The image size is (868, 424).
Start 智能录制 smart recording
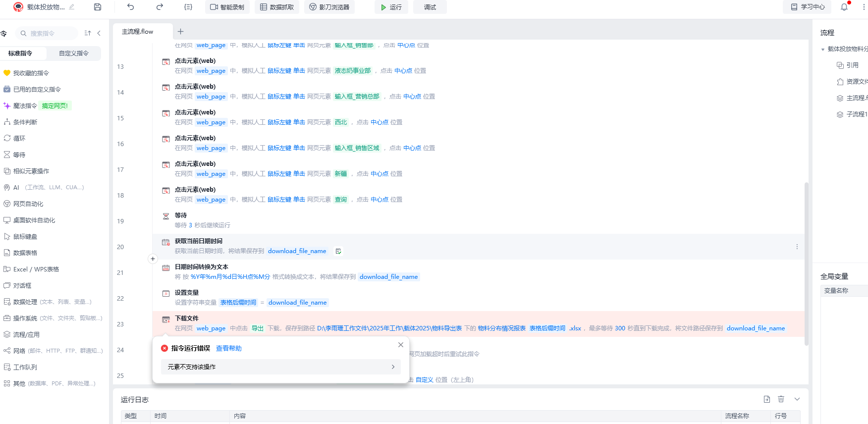coord(227,7)
